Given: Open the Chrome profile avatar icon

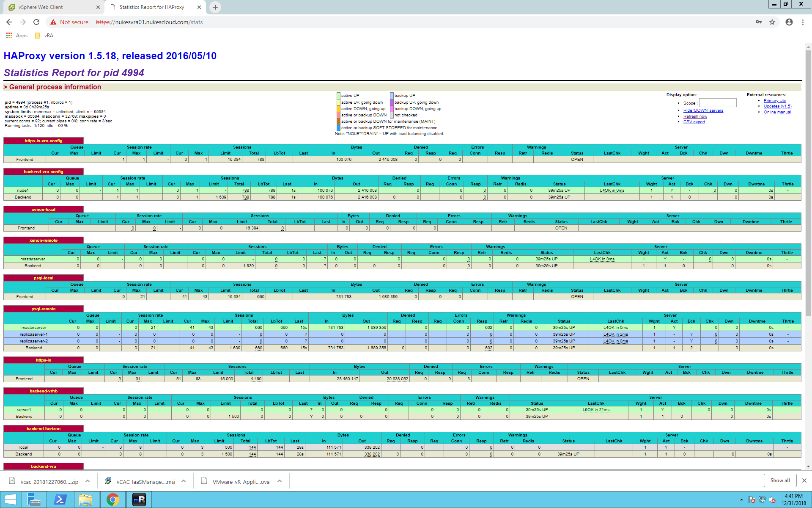Looking at the screenshot, I should (789, 22).
